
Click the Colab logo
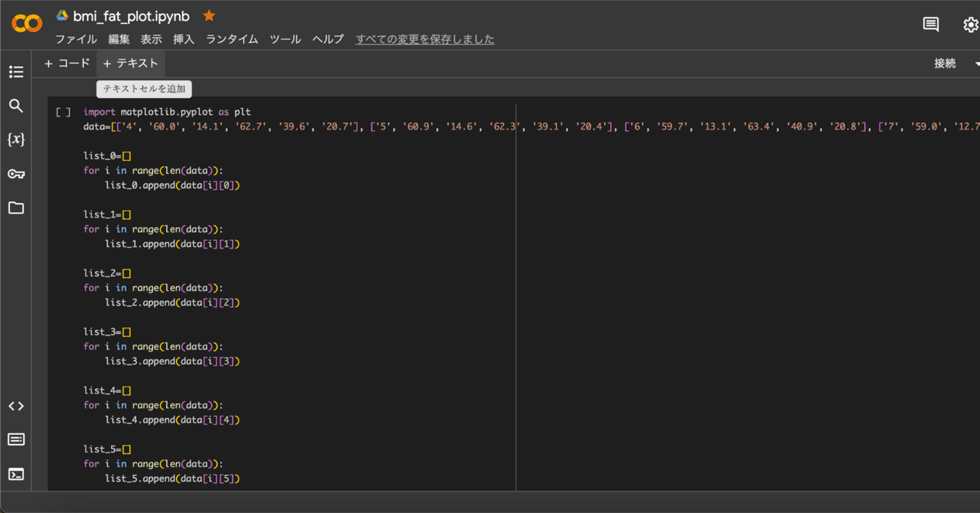[x=26, y=23]
